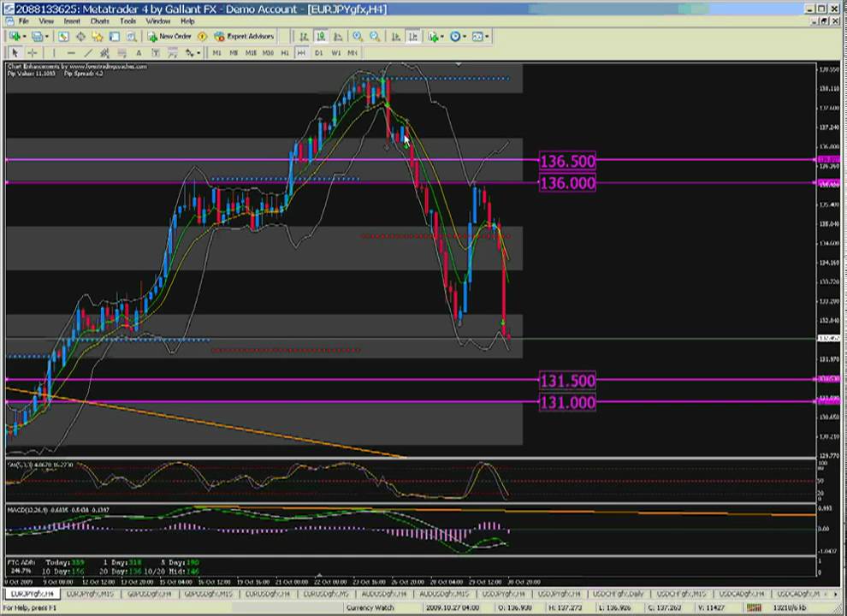Open the Charts menu
847x616 pixels.
(100, 21)
